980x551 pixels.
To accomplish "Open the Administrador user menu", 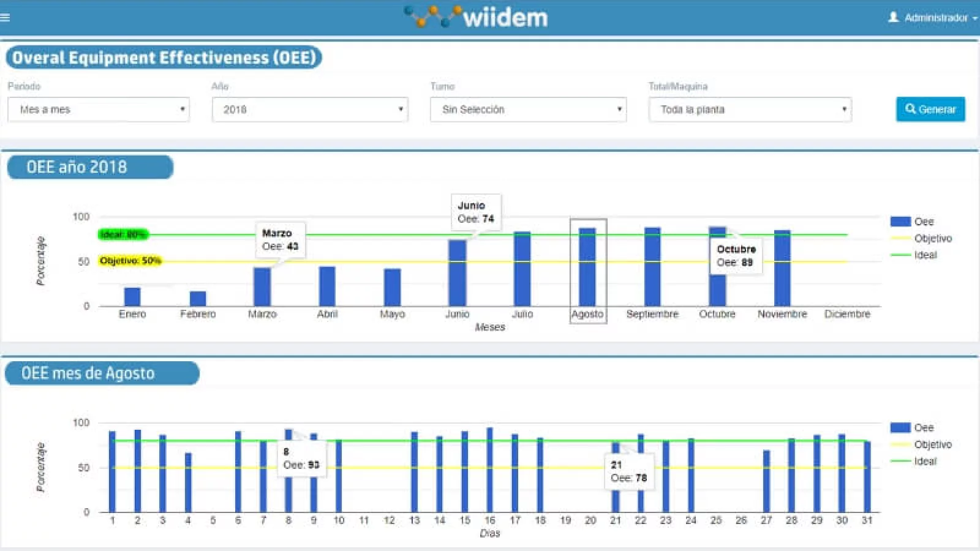I will 932,18.
